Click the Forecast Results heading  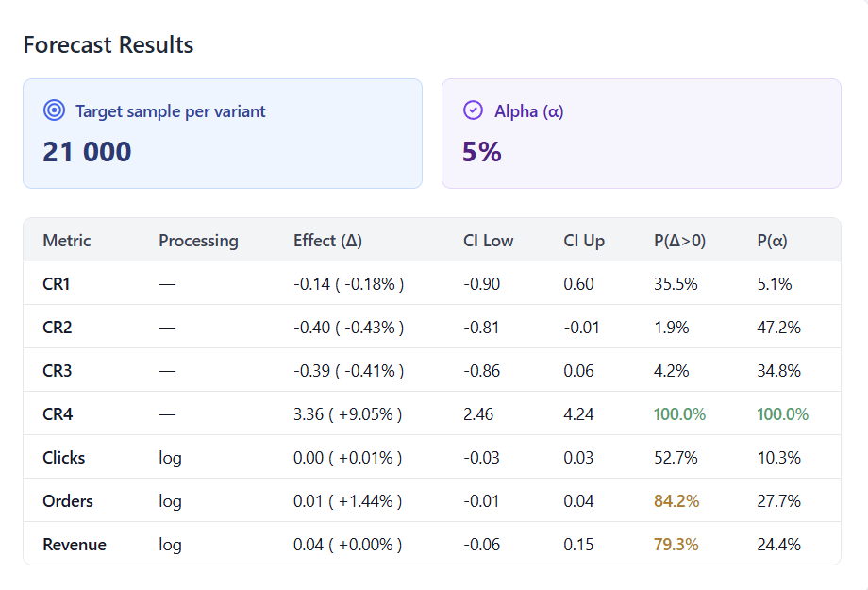click(108, 44)
